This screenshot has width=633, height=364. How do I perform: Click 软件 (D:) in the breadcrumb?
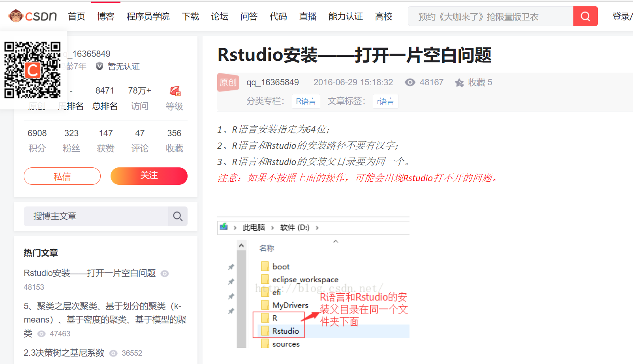click(295, 227)
